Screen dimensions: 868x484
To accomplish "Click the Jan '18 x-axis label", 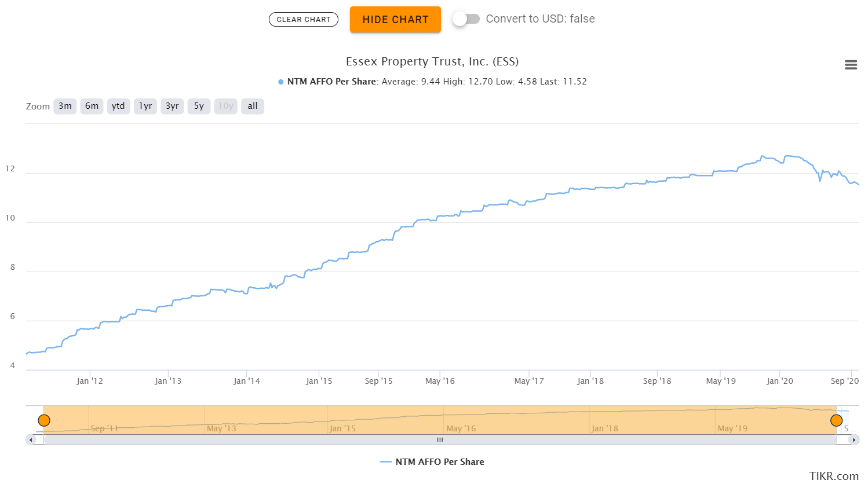I will (x=590, y=381).
